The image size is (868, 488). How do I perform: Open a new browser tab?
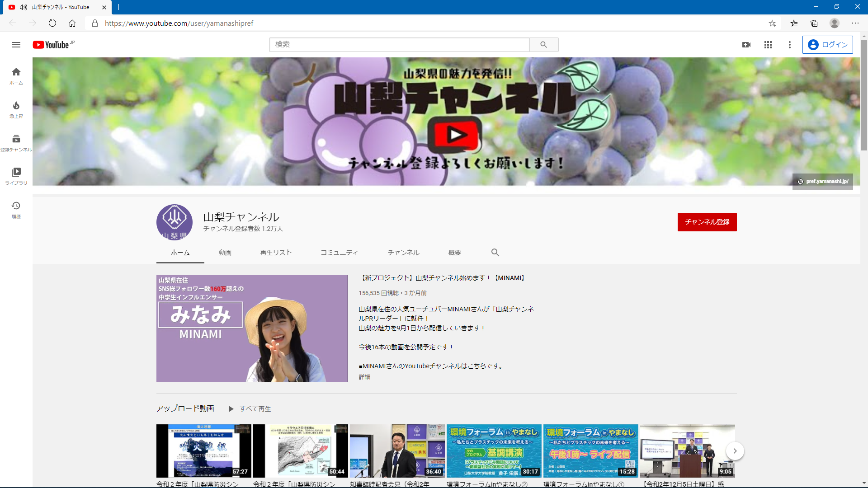(x=119, y=7)
